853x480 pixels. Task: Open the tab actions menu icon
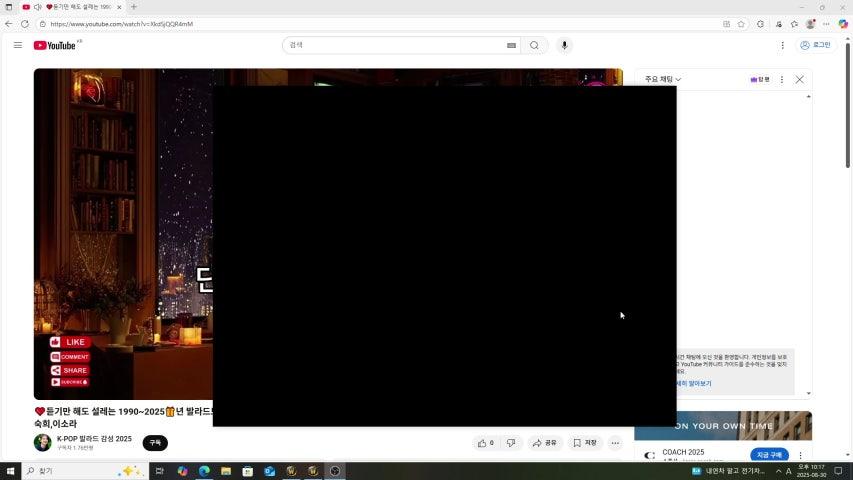click(x=9, y=7)
